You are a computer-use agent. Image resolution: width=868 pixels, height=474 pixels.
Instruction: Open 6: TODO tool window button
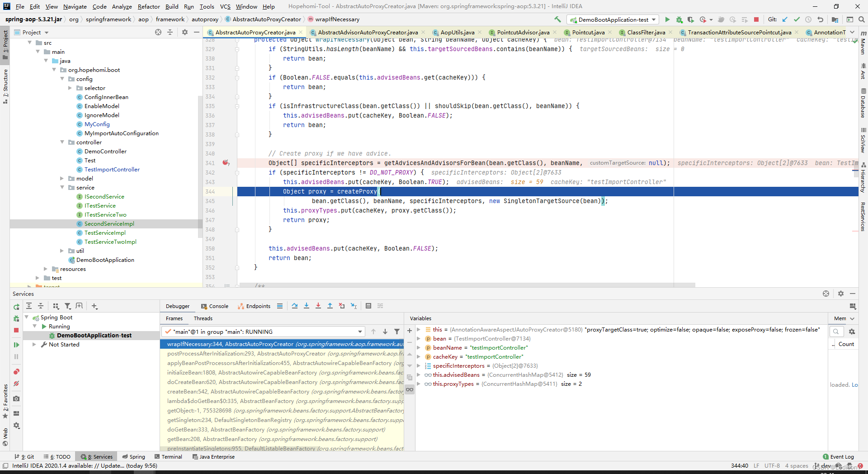tap(57, 457)
